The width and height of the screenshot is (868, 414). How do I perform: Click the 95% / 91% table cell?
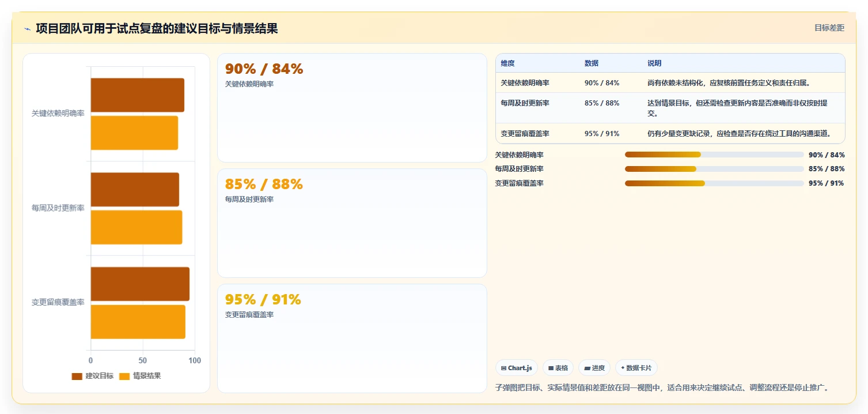(602, 134)
